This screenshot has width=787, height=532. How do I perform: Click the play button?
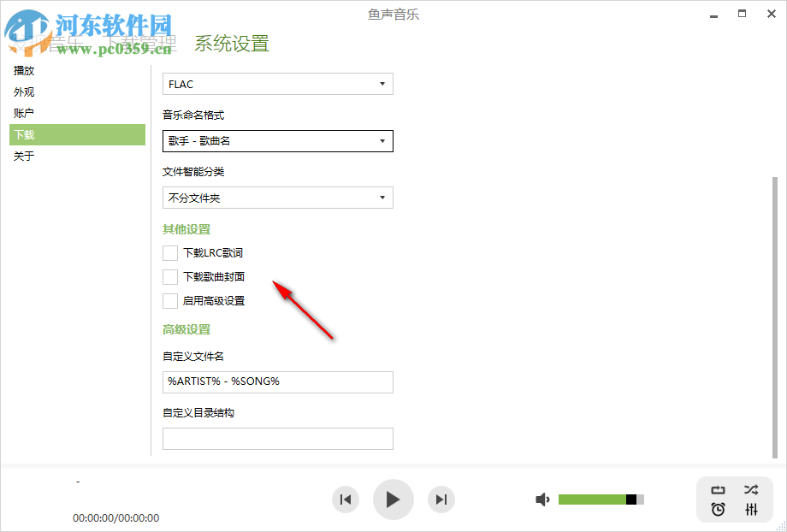pos(393,499)
